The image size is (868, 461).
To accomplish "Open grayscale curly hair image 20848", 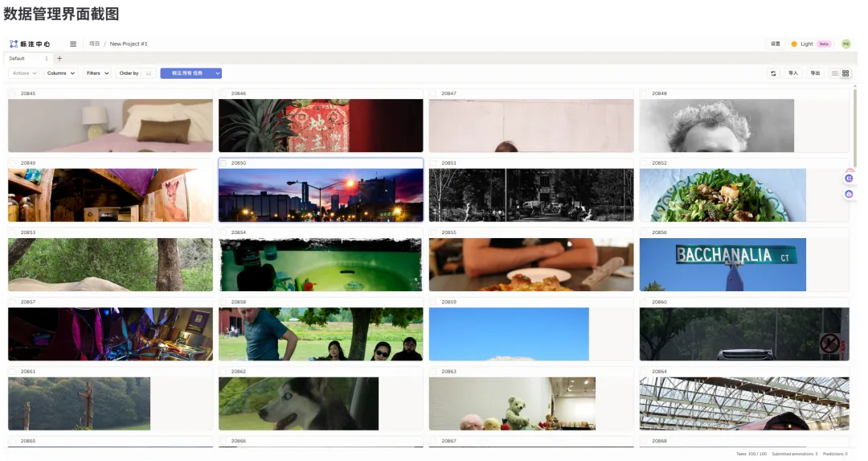I will [716, 126].
